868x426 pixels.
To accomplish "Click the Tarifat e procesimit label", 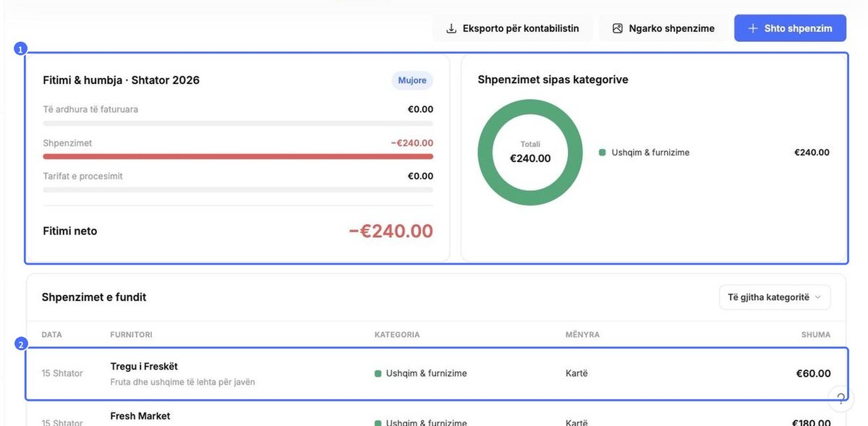I will (83, 176).
